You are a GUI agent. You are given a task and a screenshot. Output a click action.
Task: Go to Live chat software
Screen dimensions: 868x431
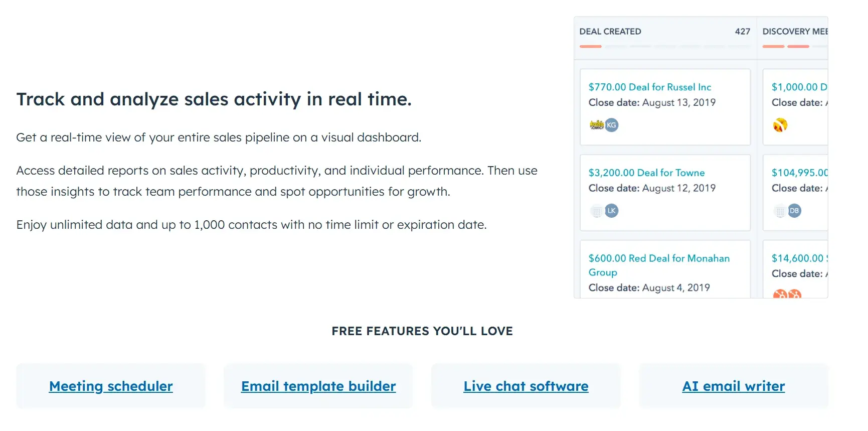[x=526, y=386]
